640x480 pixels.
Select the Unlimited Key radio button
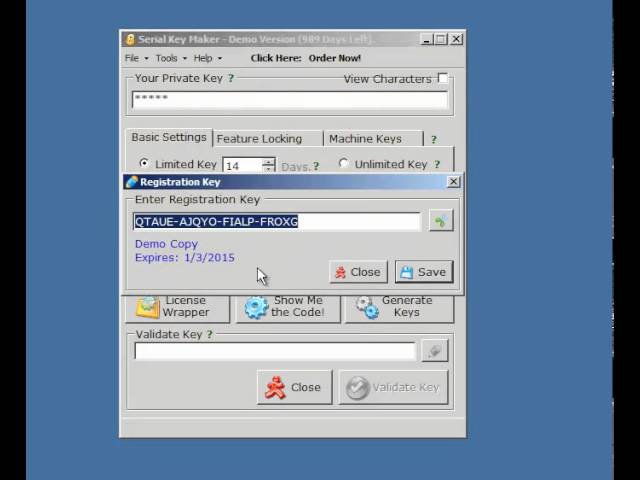343,163
